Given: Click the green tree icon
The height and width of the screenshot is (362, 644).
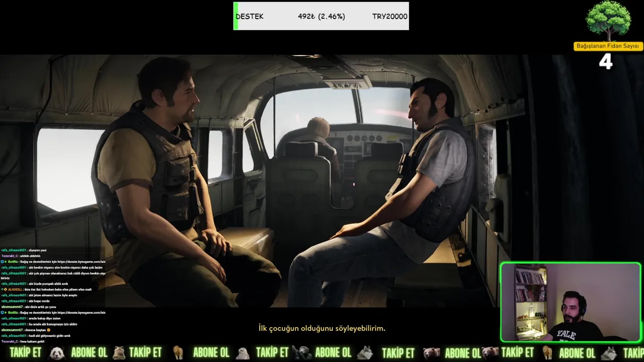Looking at the screenshot, I should click(608, 21).
